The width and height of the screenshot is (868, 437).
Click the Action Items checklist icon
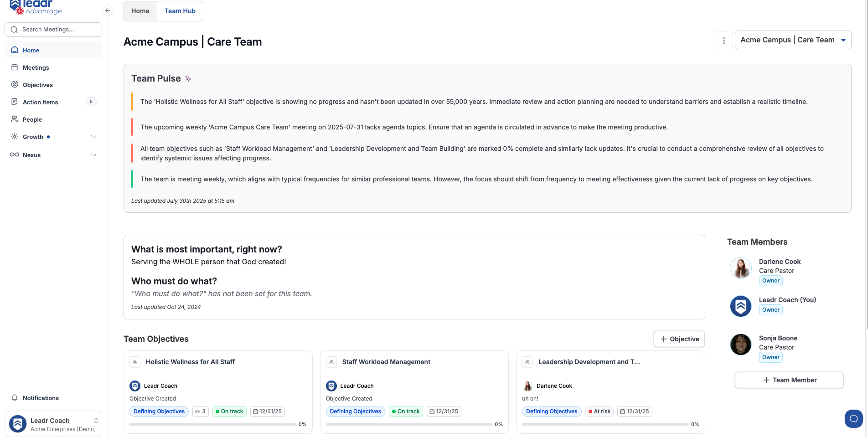point(15,102)
